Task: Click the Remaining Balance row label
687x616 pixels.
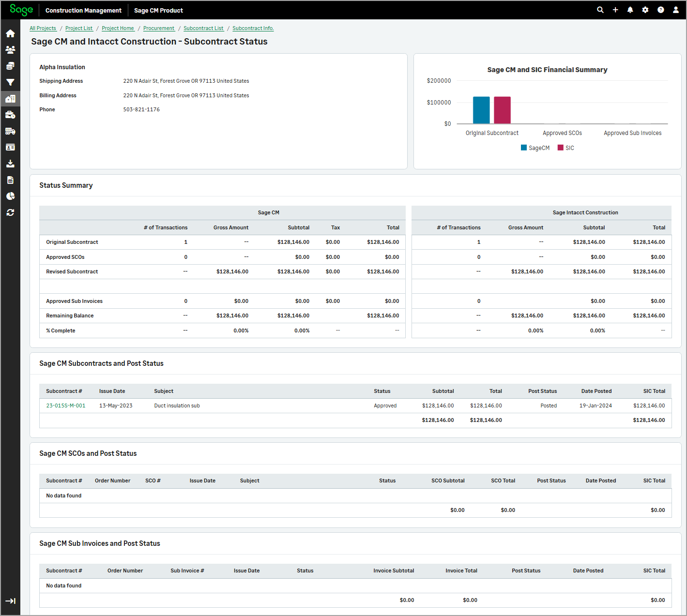Action: (70, 316)
